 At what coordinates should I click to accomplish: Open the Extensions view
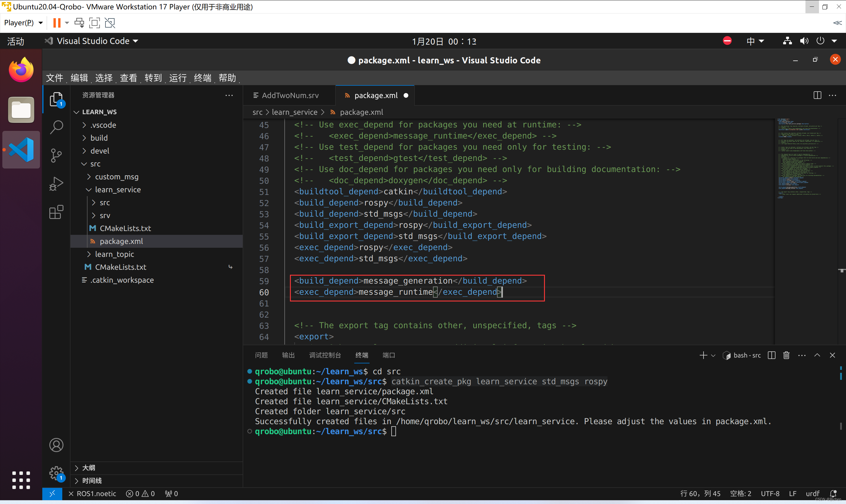click(56, 212)
